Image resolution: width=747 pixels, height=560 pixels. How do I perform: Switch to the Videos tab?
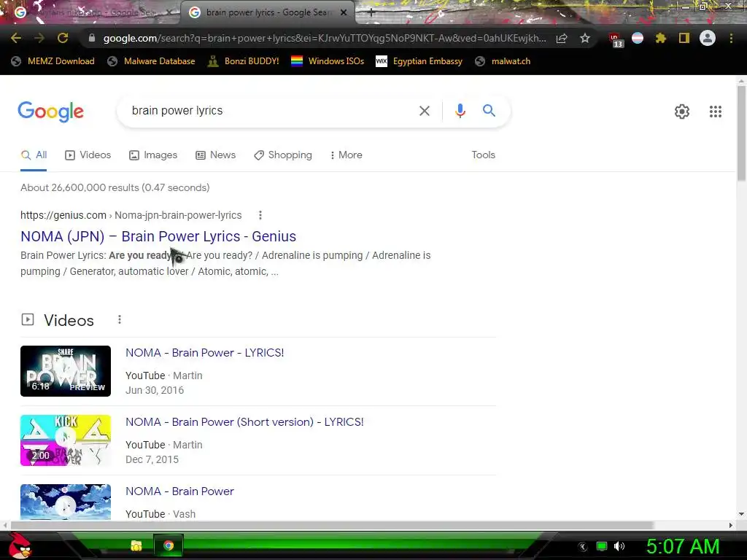click(x=88, y=155)
